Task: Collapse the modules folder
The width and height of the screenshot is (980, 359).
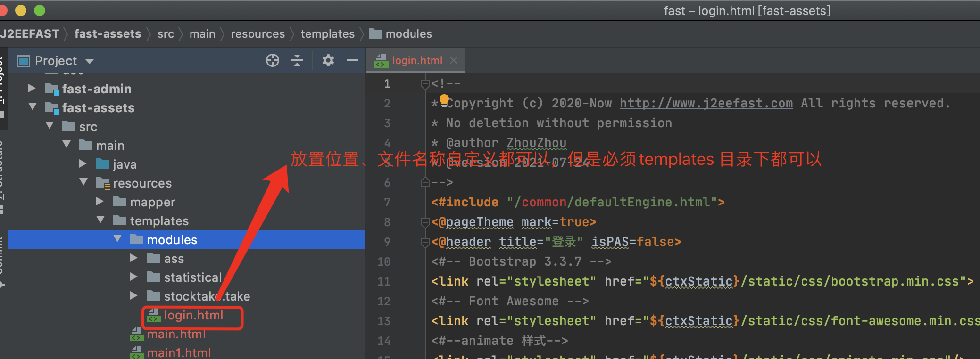Action: click(x=117, y=239)
